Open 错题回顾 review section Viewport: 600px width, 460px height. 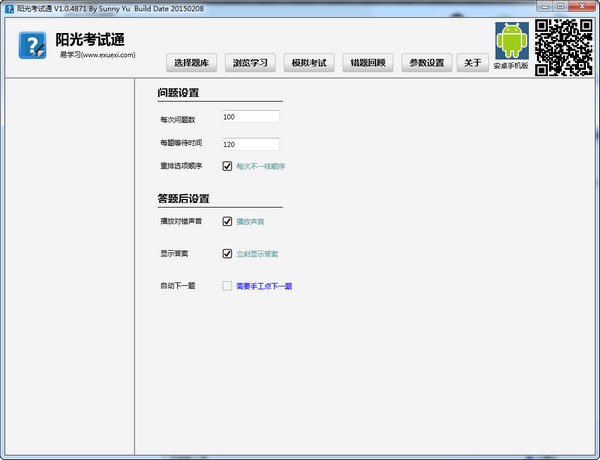coord(368,62)
